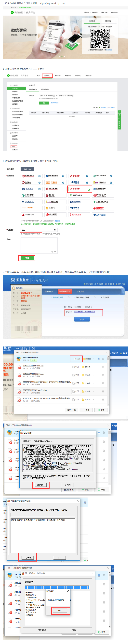Click the 微信支付 logo on the login page

click(17, 12)
